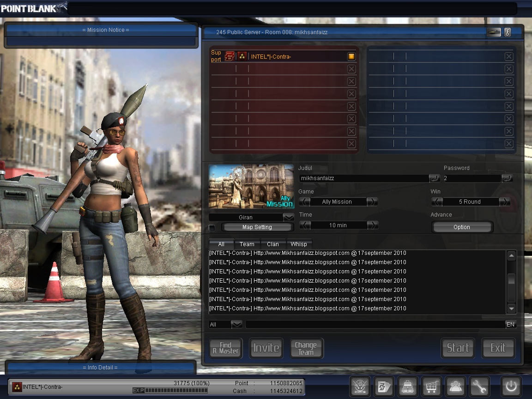The image size is (532, 399).
Task: Switch to the Team chat tab
Action: pos(247,244)
